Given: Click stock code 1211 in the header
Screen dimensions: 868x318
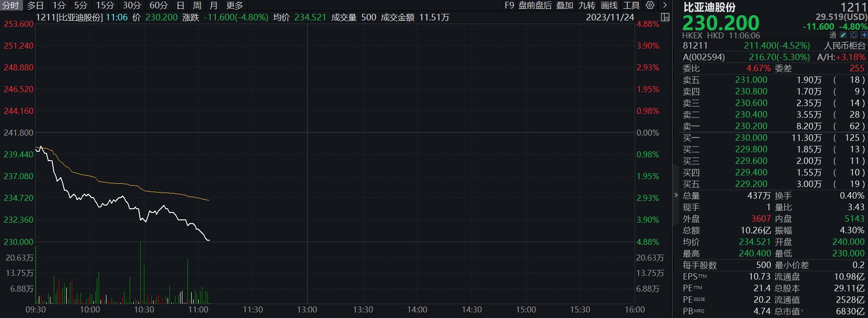Looking at the screenshot, I should [x=853, y=7].
